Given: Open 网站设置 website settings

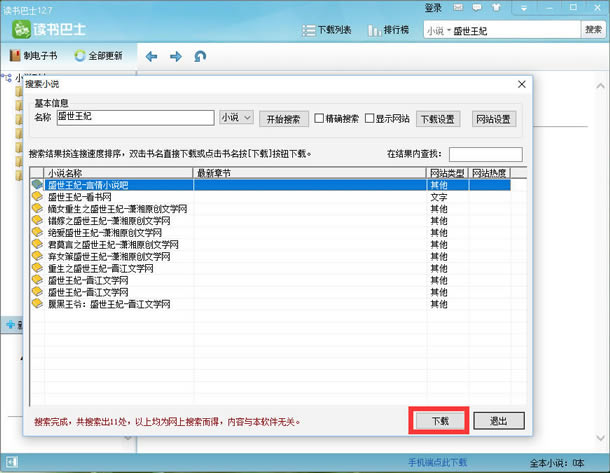Looking at the screenshot, I should point(493,118).
